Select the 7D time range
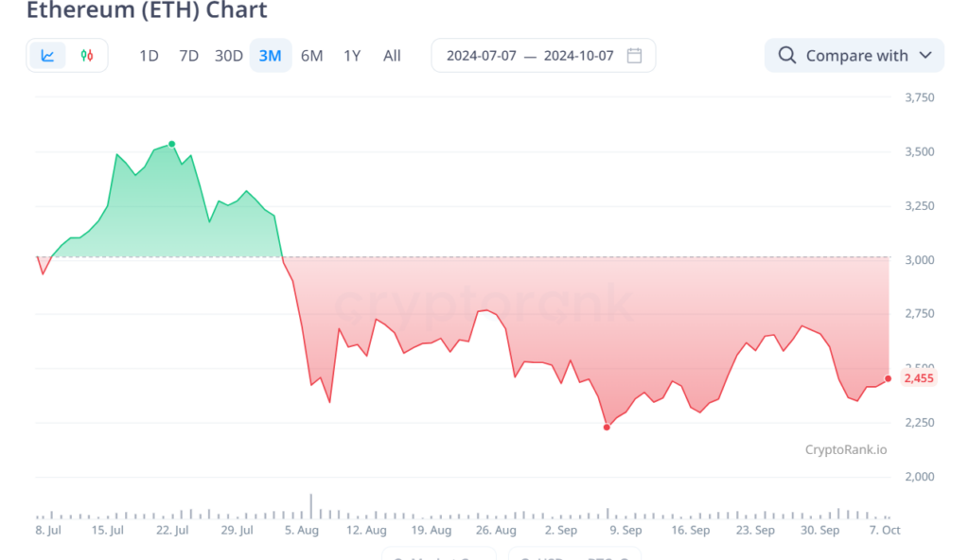 click(x=188, y=56)
